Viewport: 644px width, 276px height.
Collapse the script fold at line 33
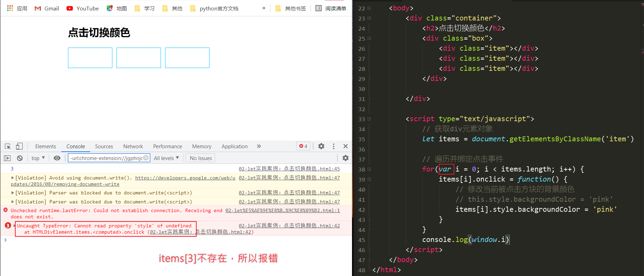pyautogui.click(x=369, y=119)
